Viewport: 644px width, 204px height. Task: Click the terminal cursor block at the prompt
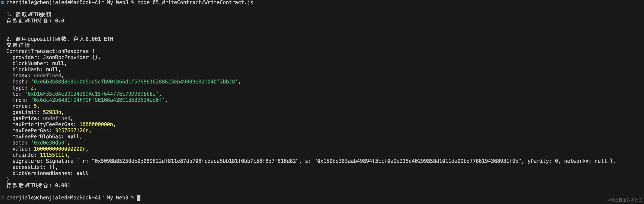139,198
